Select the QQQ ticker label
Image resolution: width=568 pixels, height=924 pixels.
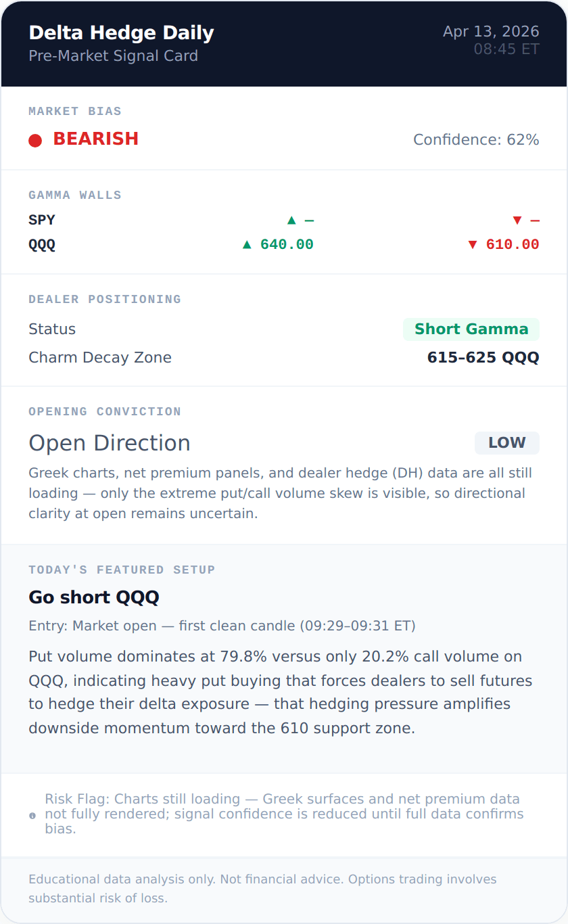[x=42, y=244]
